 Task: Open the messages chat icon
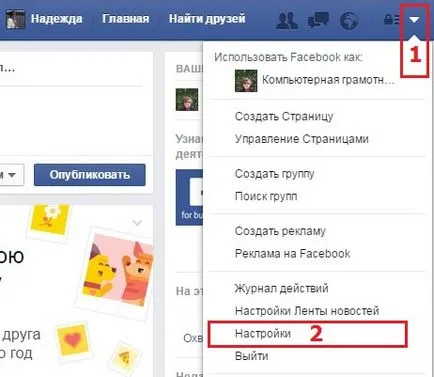click(x=318, y=20)
